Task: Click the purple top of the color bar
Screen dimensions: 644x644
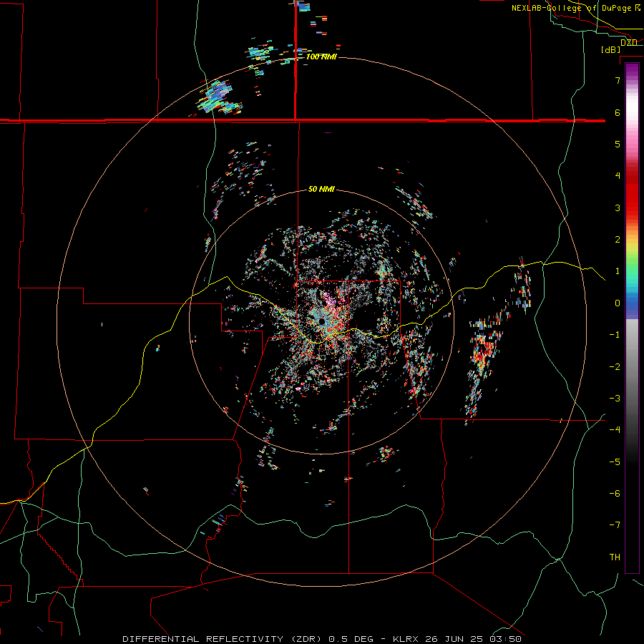Action: click(632, 69)
